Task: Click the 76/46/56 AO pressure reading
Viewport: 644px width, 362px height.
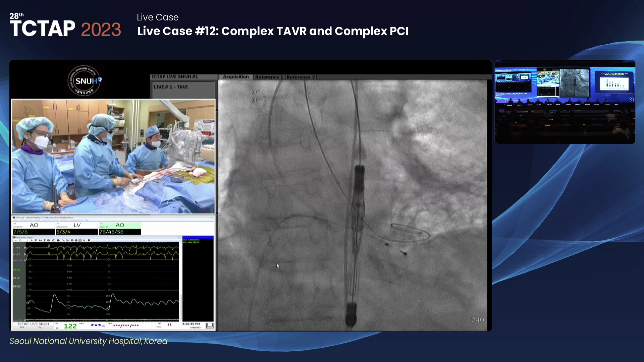Action: coord(111,232)
